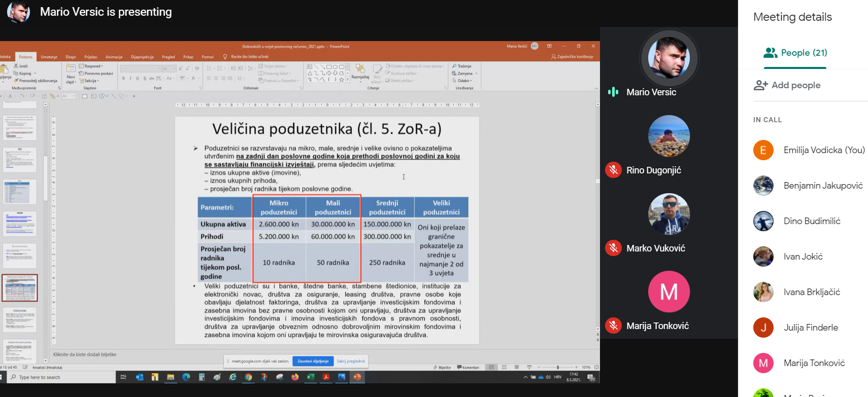Click the Windows Task View icon

coord(123,377)
